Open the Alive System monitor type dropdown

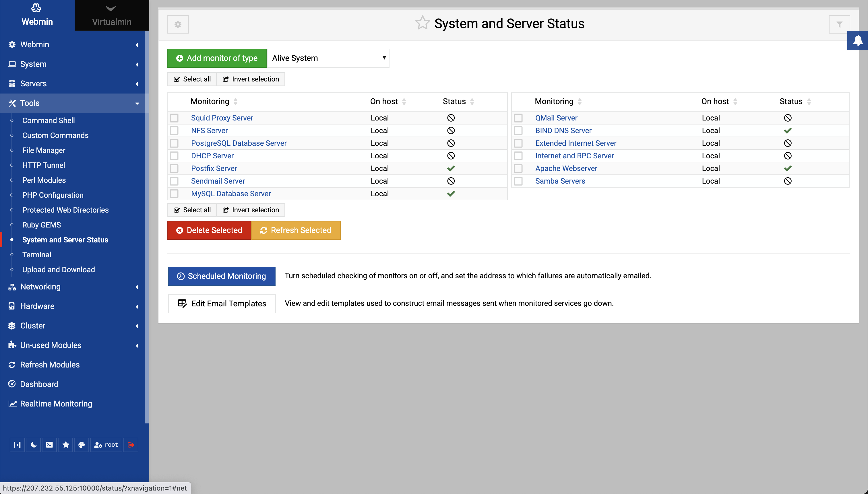tap(328, 58)
